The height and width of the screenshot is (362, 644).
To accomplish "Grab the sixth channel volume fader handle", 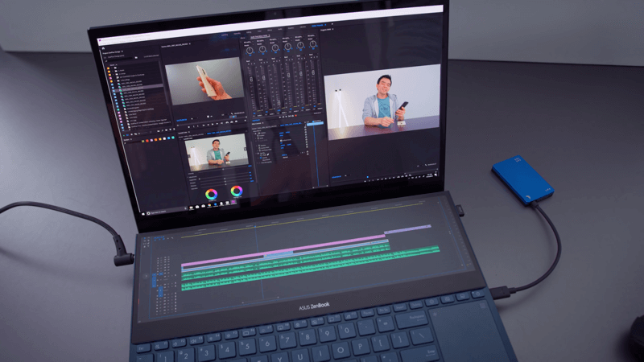I will coord(313,73).
